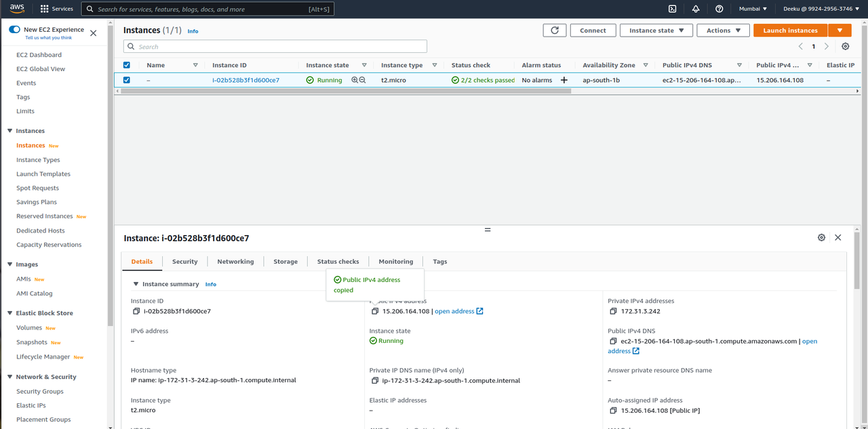Viewport: 868px width, 429px height.
Task: Open the public IPv4 open address link
Action: 459,312
